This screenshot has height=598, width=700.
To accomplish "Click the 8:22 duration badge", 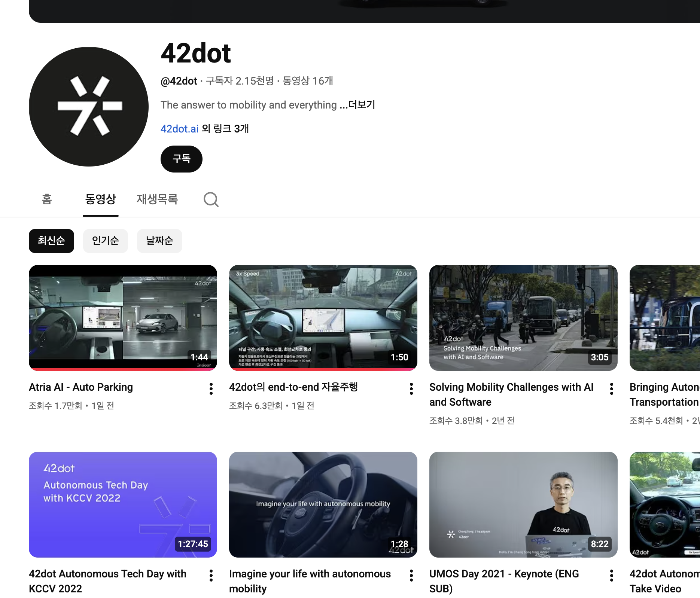I will [600, 544].
